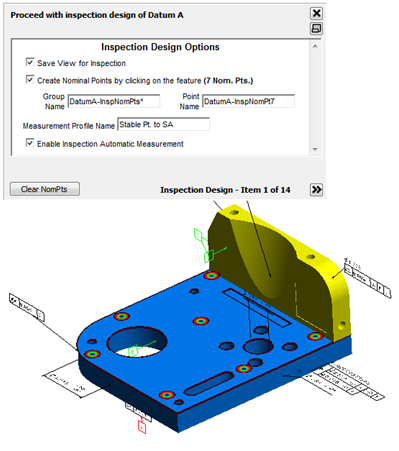Click the red annotation tag below the part
This screenshot has width=399, height=451.
142,427
